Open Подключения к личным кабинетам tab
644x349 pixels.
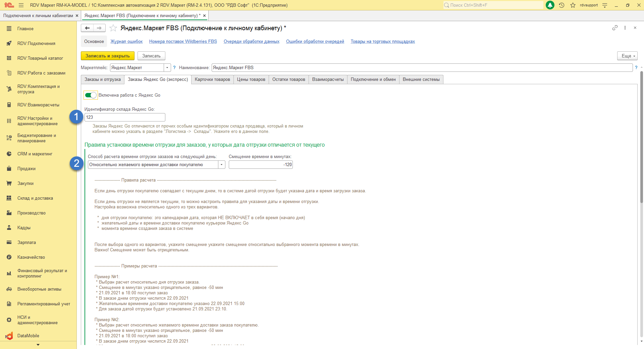coord(38,16)
